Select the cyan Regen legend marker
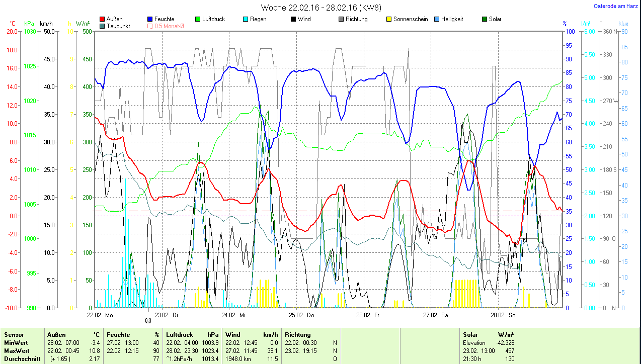The width and height of the screenshot is (641, 364). [x=246, y=19]
